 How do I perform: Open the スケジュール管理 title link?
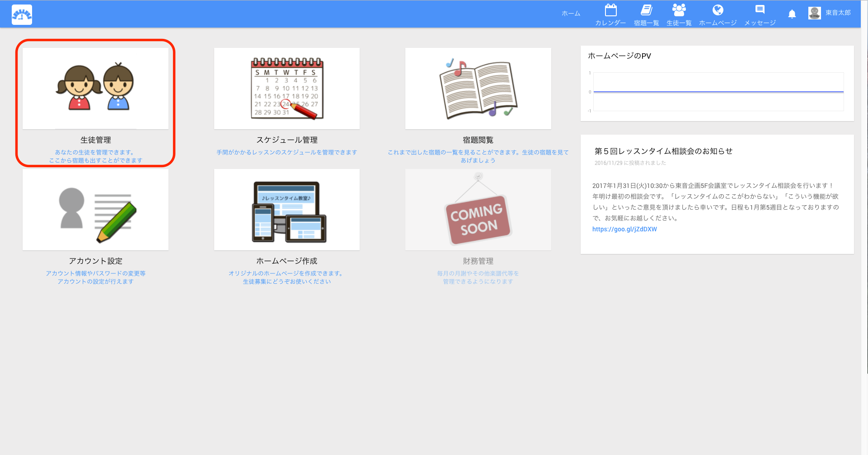(287, 140)
